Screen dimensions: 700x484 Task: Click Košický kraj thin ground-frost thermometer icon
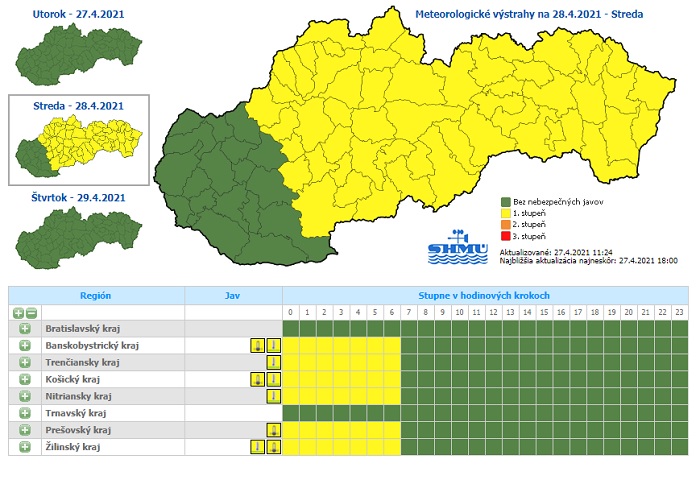pyautogui.click(x=274, y=380)
